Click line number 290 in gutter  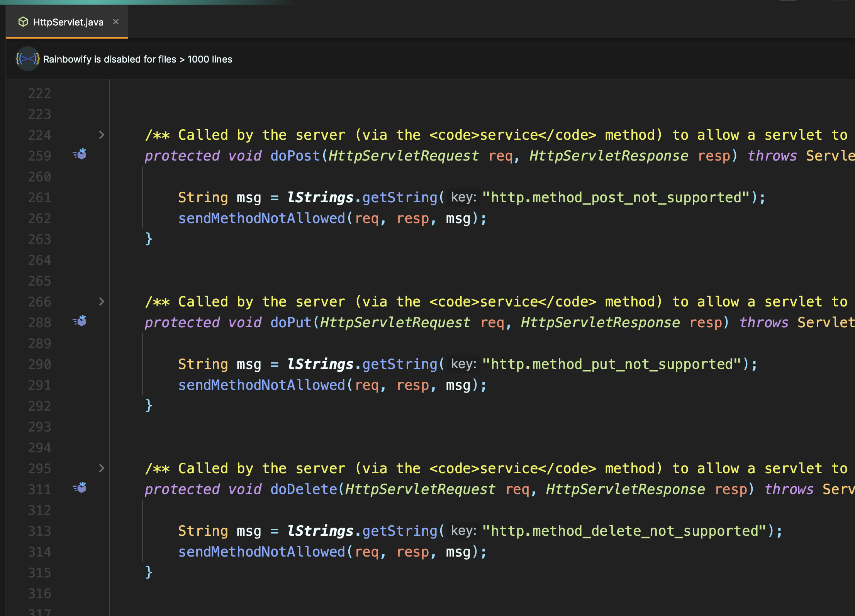(x=39, y=364)
